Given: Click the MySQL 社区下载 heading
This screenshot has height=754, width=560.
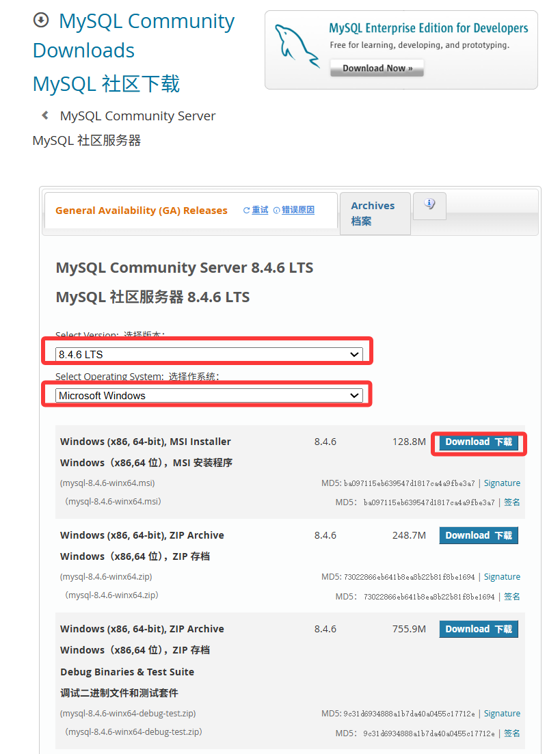Looking at the screenshot, I should [106, 83].
